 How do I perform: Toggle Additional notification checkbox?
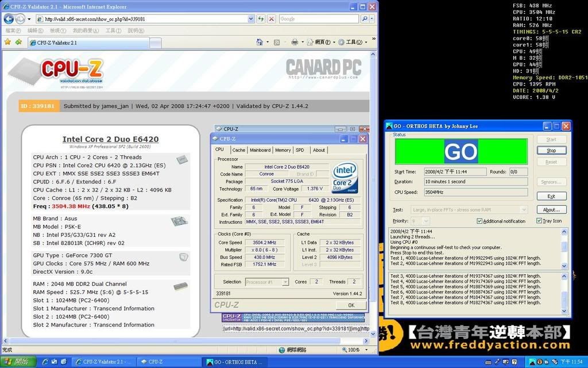479,221
